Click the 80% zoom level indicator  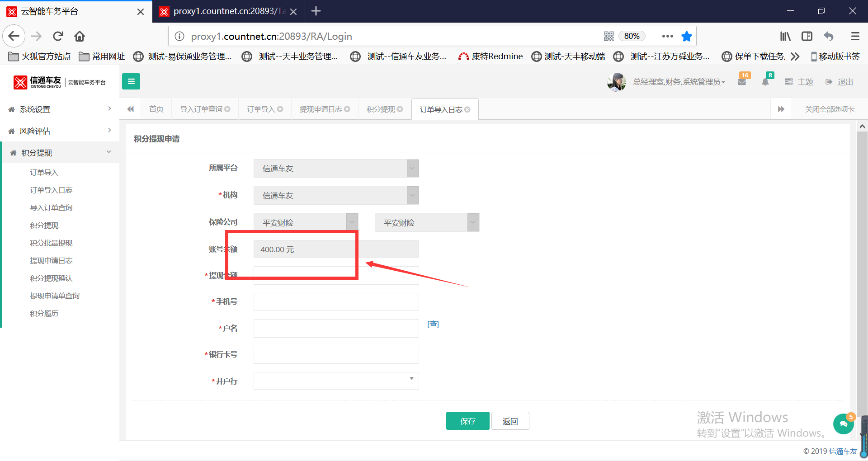(632, 36)
